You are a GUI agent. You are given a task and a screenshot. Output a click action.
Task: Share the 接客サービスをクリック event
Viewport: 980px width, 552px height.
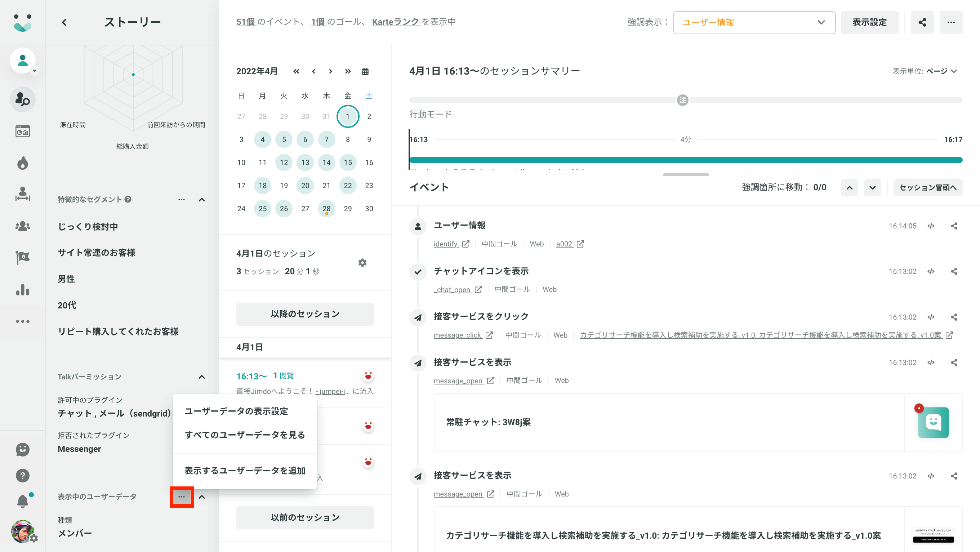(954, 317)
